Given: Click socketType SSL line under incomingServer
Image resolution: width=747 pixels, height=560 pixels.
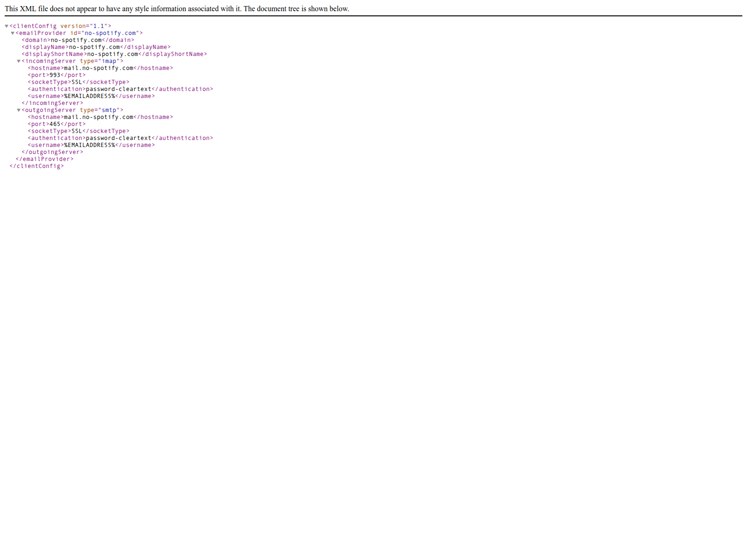Looking at the screenshot, I should tap(78, 82).
